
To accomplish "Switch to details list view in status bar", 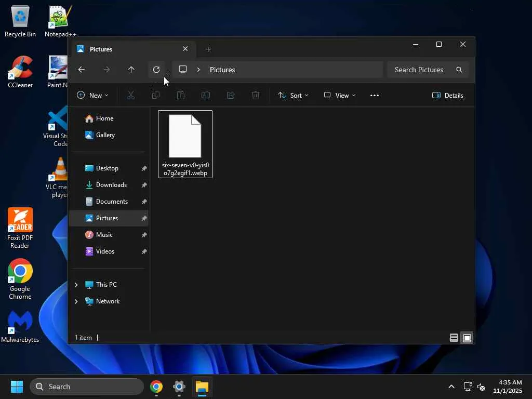I will coord(454,338).
